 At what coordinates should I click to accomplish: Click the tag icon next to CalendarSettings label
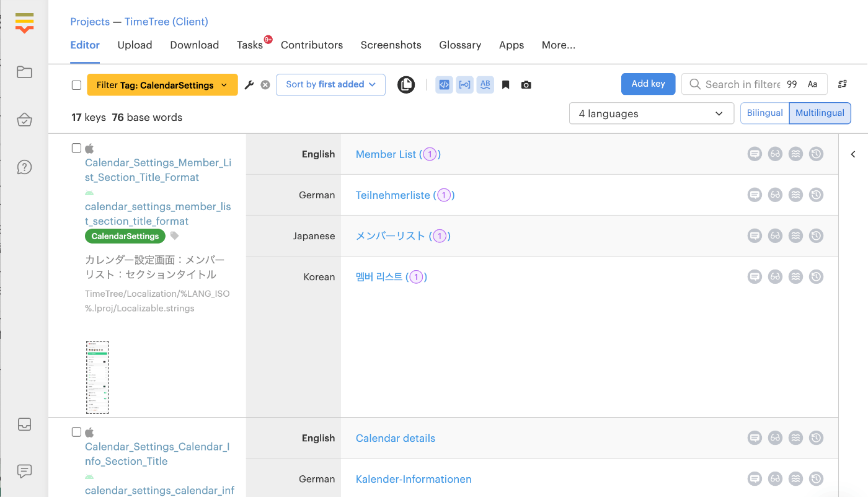[175, 236]
